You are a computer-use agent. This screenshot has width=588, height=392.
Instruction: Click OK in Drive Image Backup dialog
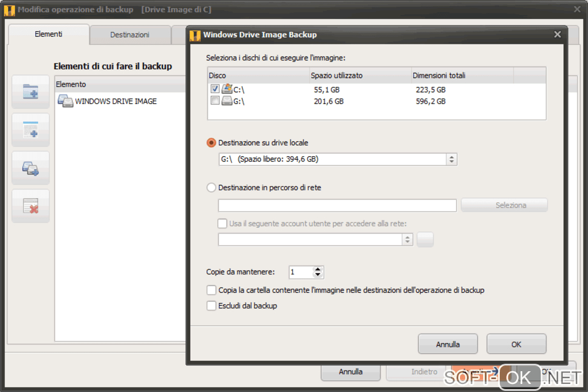tap(517, 344)
